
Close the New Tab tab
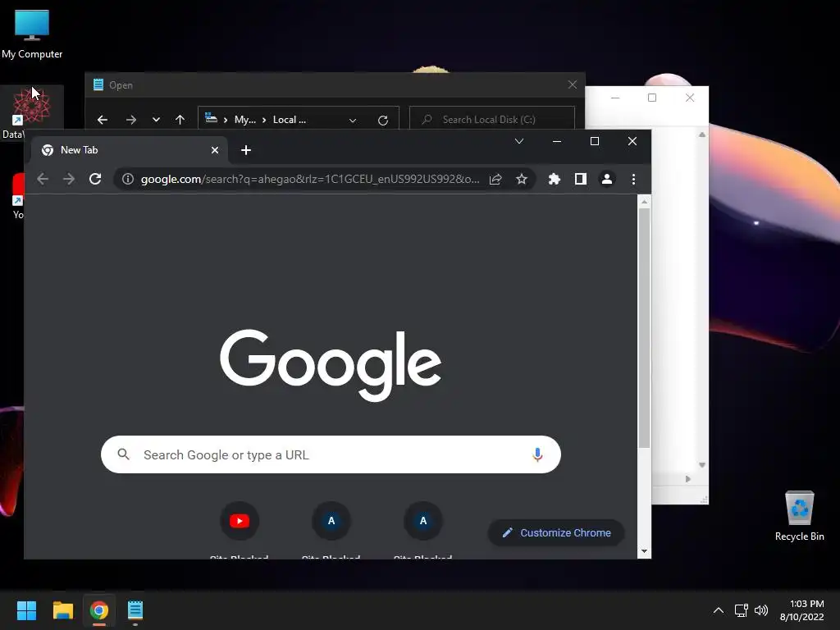pyautogui.click(x=215, y=150)
